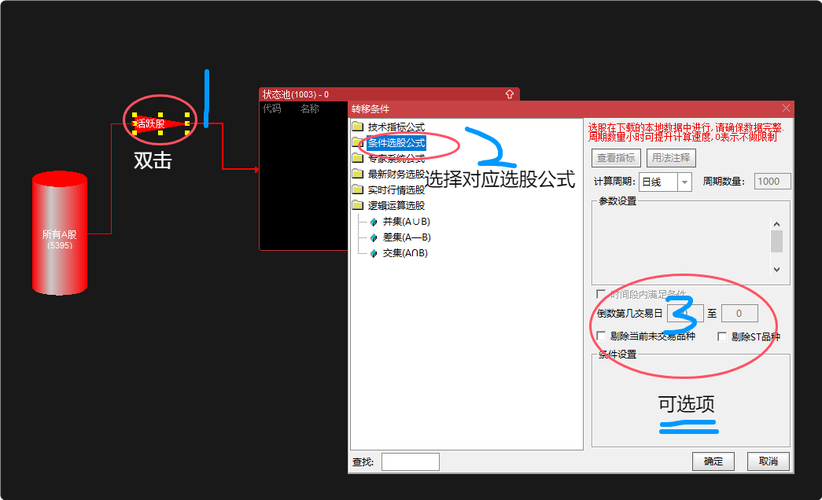Select 交集(A∩B) logic item

405,253
